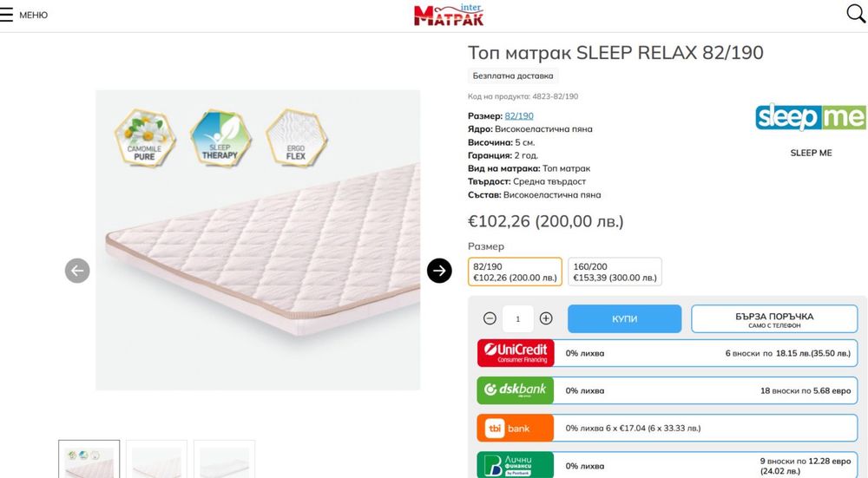Image resolution: width=868 pixels, height=478 pixels.
Task: Increase quantity with plus icon
Action: (x=546, y=318)
